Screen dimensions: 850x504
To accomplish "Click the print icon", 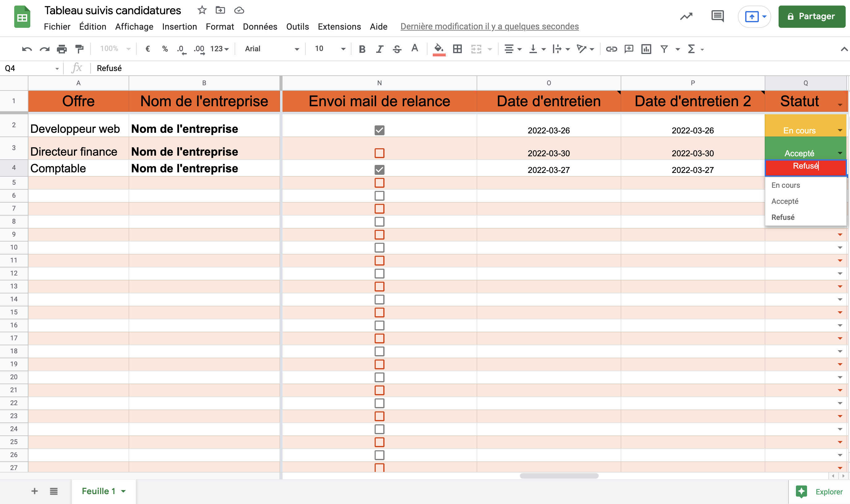I will (x=62, y=49).
